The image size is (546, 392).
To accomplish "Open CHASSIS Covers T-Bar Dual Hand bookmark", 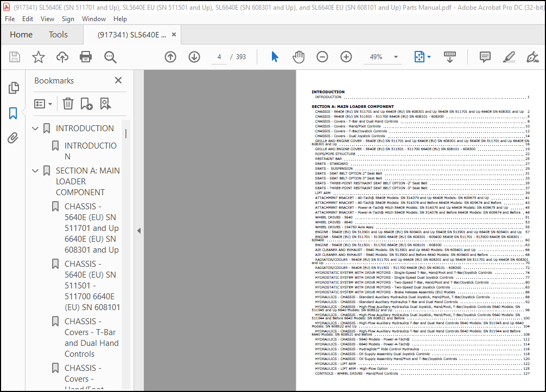I will click(x=92, y=338).
